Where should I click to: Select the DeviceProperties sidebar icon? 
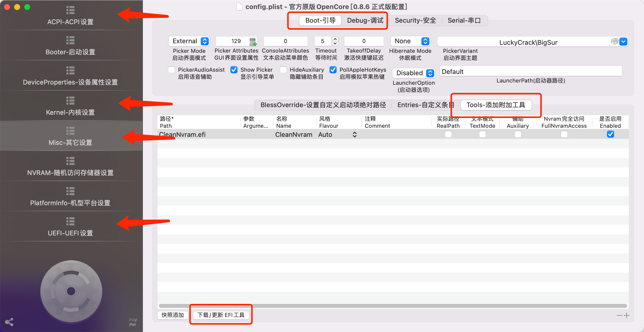(x=70, y=71)
